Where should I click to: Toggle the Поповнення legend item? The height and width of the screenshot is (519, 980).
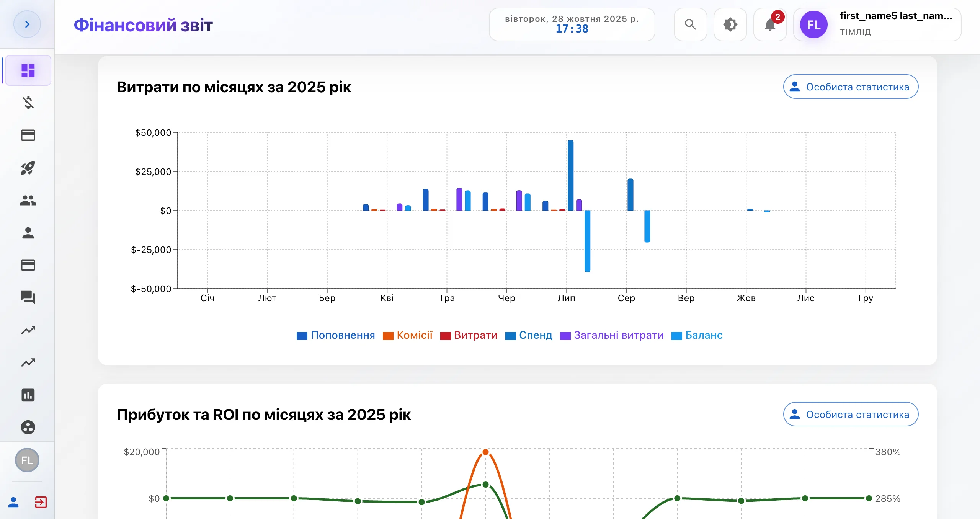(x=336, y=335)
